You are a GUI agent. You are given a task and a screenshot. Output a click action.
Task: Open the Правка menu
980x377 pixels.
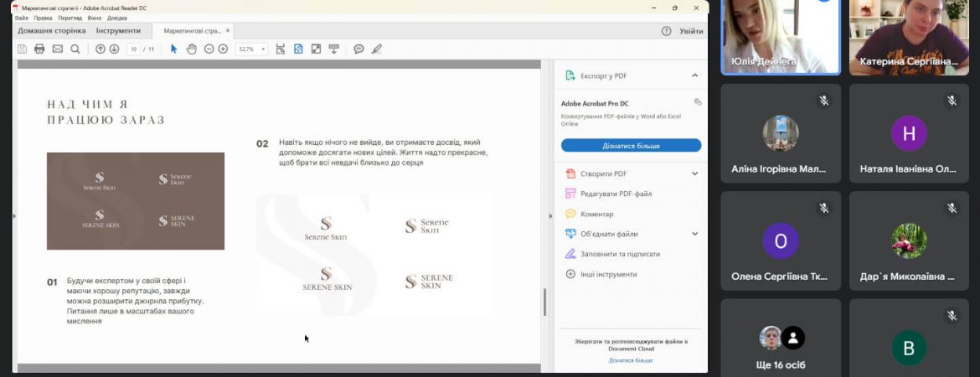[x=43, y=18]
